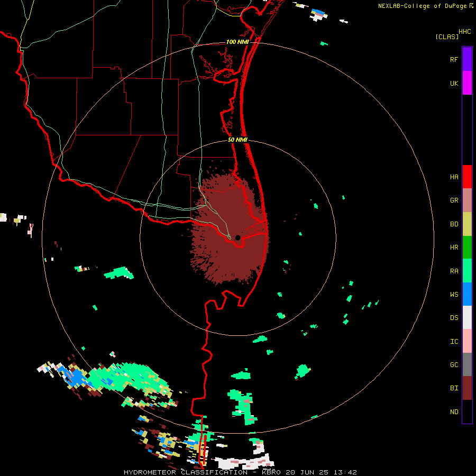Viewport: 476px width, 476px height.
Task: Click the HA red legend swatch
Action: (x=467, y=177)
